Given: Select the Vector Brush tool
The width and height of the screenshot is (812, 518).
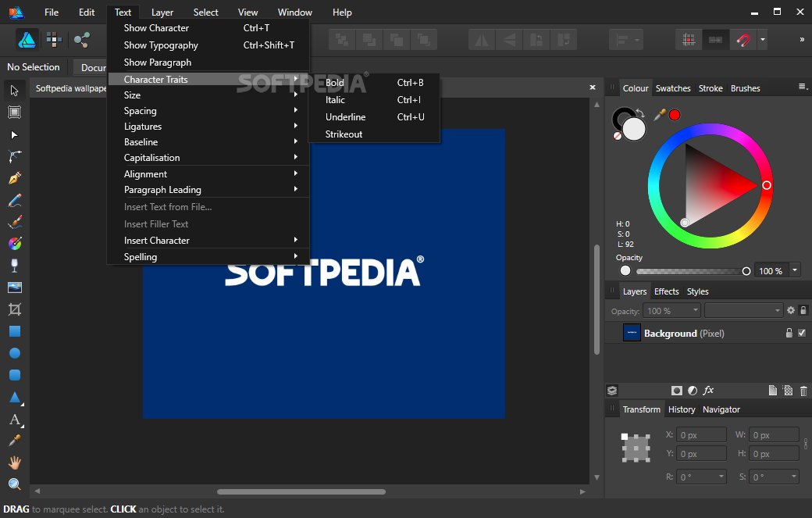Looking at the screenshot, I should [15, 222].
